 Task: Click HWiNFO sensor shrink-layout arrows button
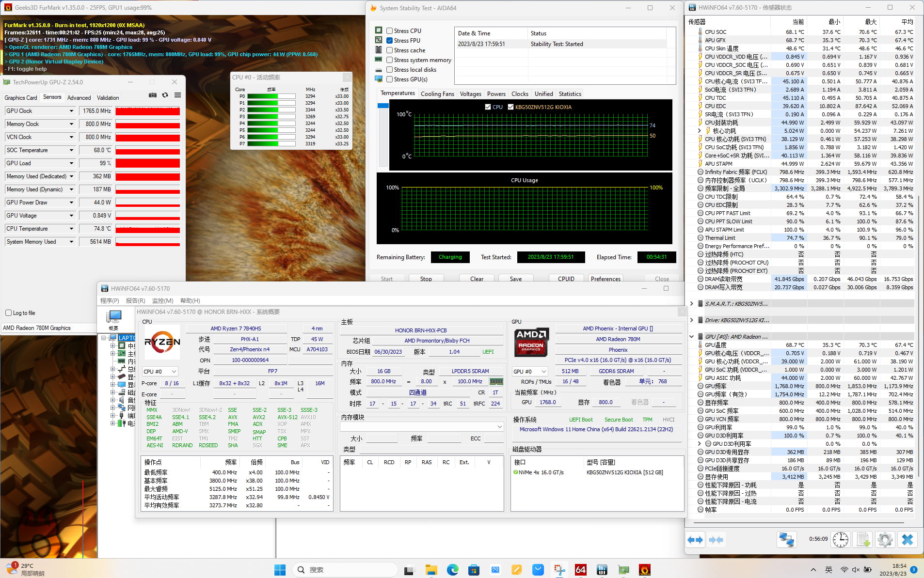click(x=716, y=539)
